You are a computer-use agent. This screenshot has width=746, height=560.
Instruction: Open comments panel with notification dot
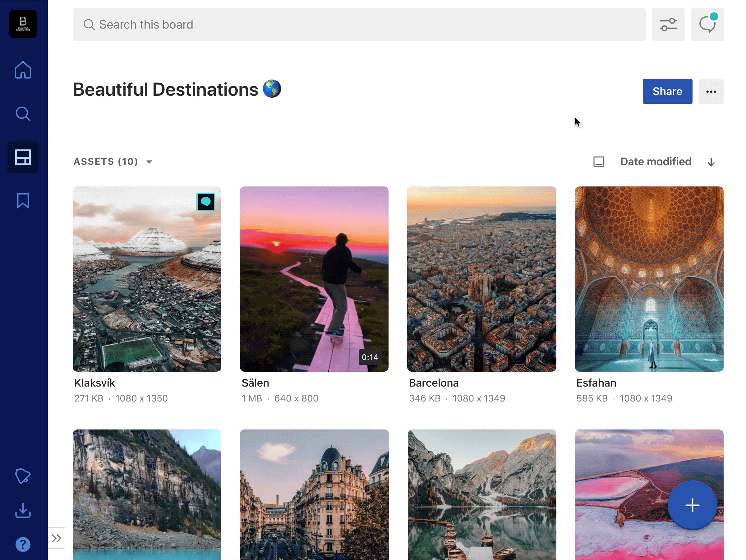point(707,25)
